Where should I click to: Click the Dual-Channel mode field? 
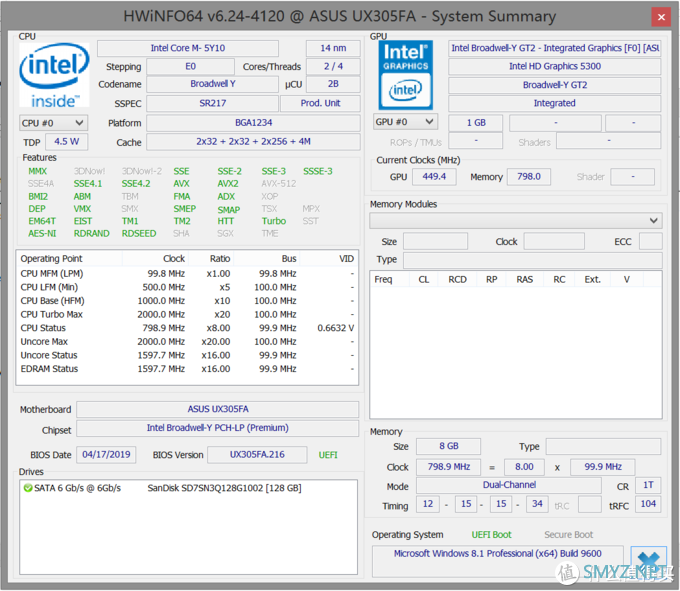[509, 485]
